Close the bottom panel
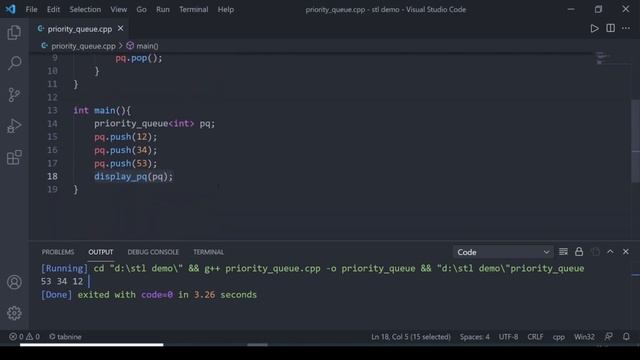This screenshot has width=640, height=360. coord(626,252)
